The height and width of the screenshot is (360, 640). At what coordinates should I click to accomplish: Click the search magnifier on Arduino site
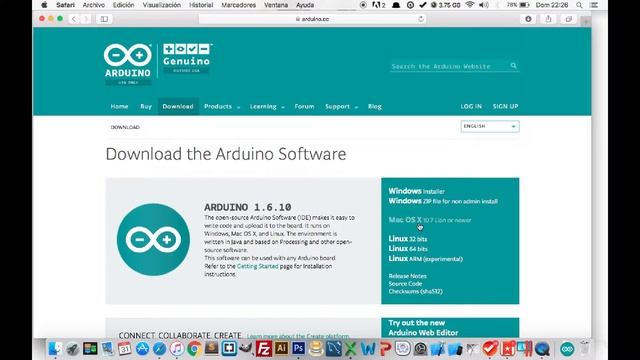pos(513,66)
